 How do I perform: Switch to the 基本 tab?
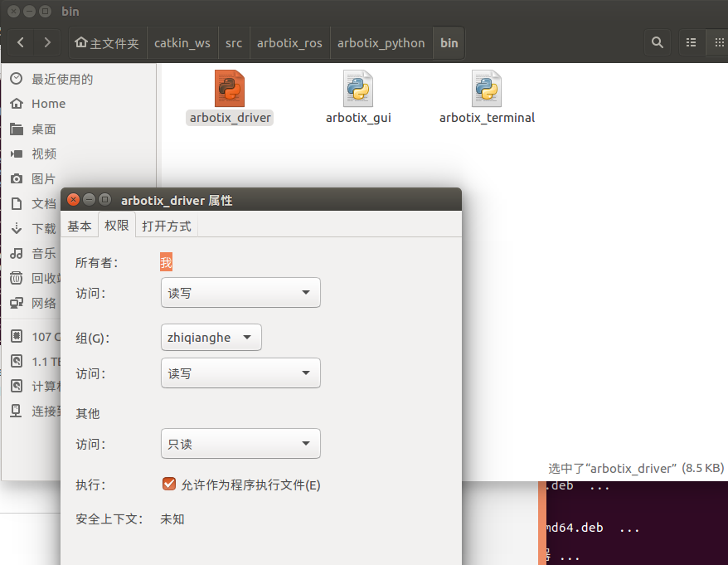80,224
